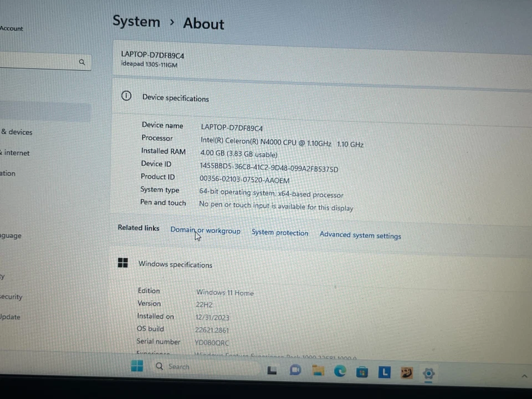Screen dimensions: 532x399
Task: Open File Explorer from the taskbar
Action: click(x=318, y=371)
